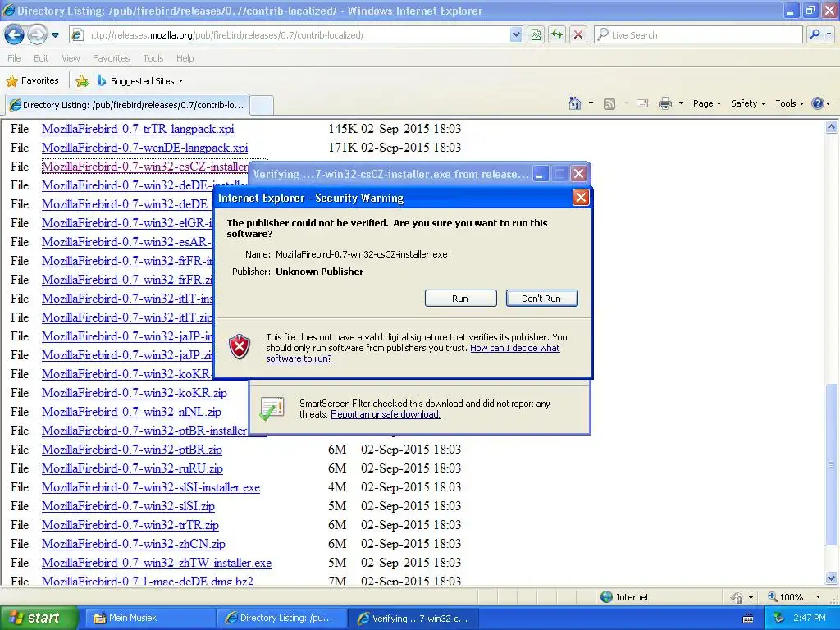Image resolution: width=840 pixels, height=630 pixels.
Task: Click the IE Forward navigation button
Action: (37, 34)
